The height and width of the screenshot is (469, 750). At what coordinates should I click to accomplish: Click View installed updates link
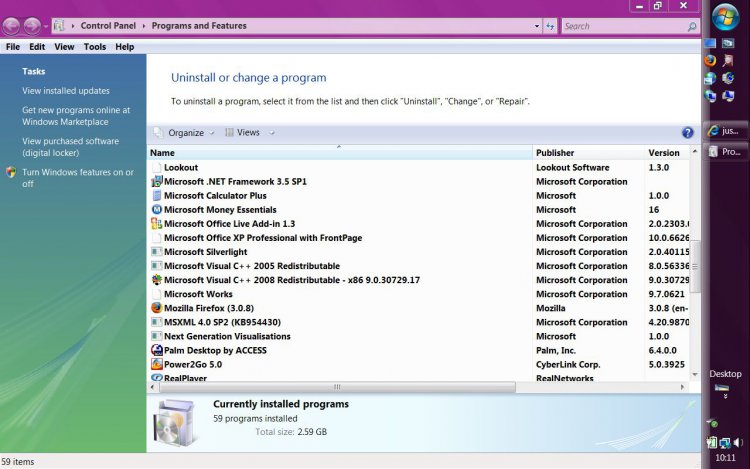66,91
